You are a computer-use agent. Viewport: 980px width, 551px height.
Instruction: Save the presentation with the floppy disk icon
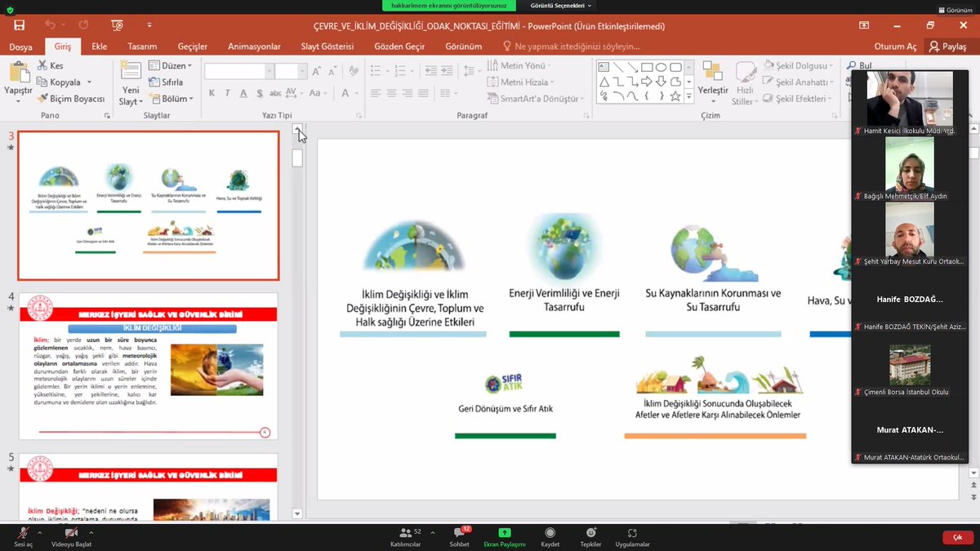point(19,25)
